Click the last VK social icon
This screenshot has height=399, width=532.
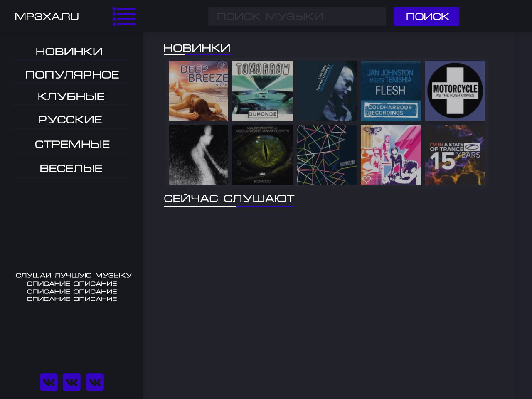(x=95, y=382)
